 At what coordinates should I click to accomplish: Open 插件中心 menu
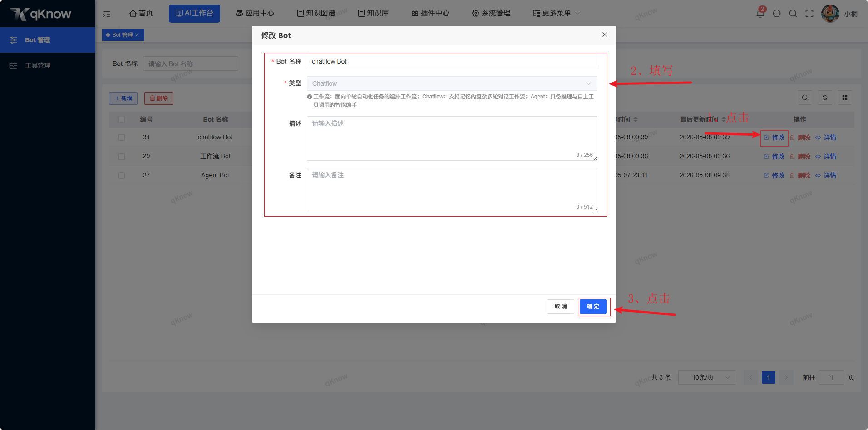click(430, 13)
